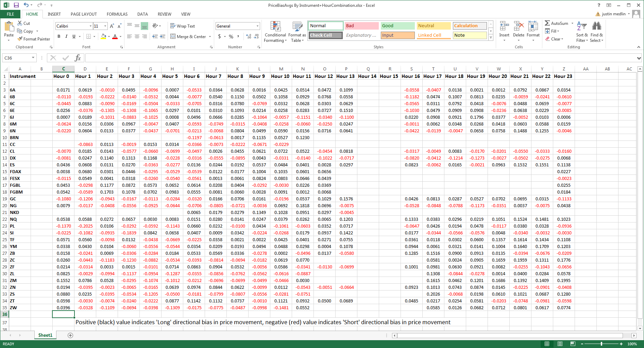Toggle Wrap Text

[183, 26]
